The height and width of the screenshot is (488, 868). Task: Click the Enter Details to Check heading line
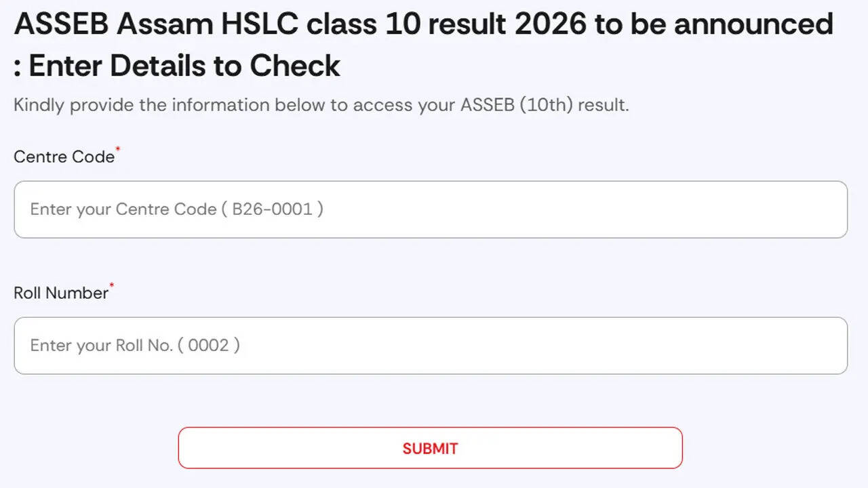[177, 66]
